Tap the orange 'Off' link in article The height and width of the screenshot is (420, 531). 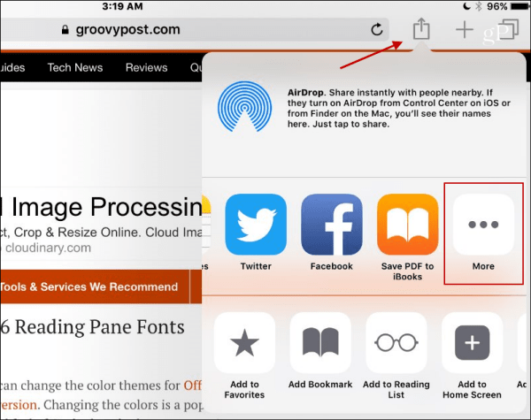[193, 386]
